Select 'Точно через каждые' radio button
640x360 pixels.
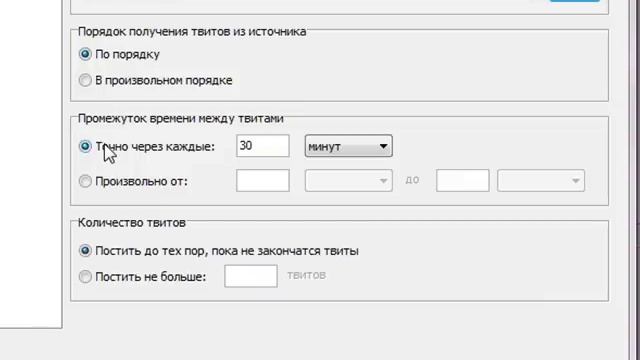pyautogui.click(x=85, y=146)
